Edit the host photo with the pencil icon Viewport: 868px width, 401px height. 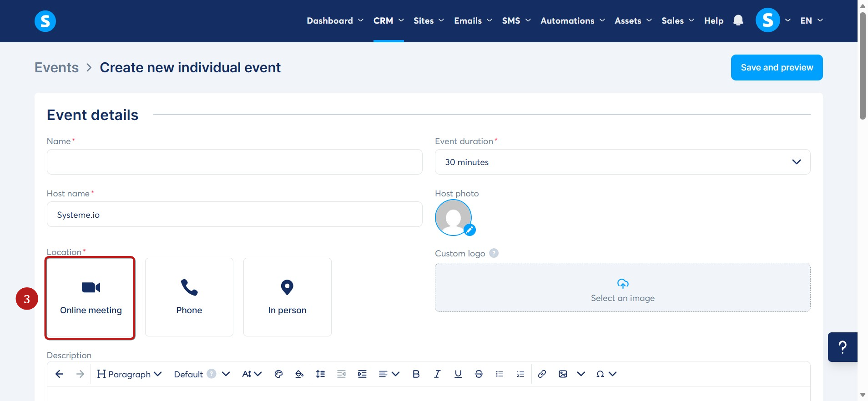pos(470,230)
